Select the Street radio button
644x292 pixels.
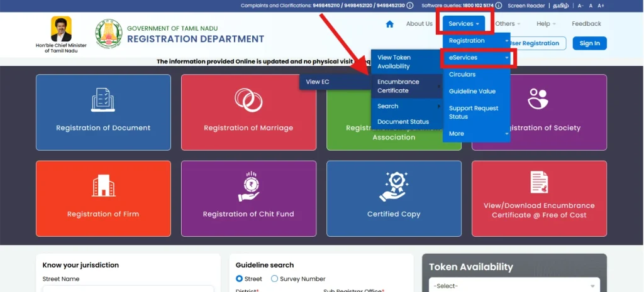tap(239, 279)
